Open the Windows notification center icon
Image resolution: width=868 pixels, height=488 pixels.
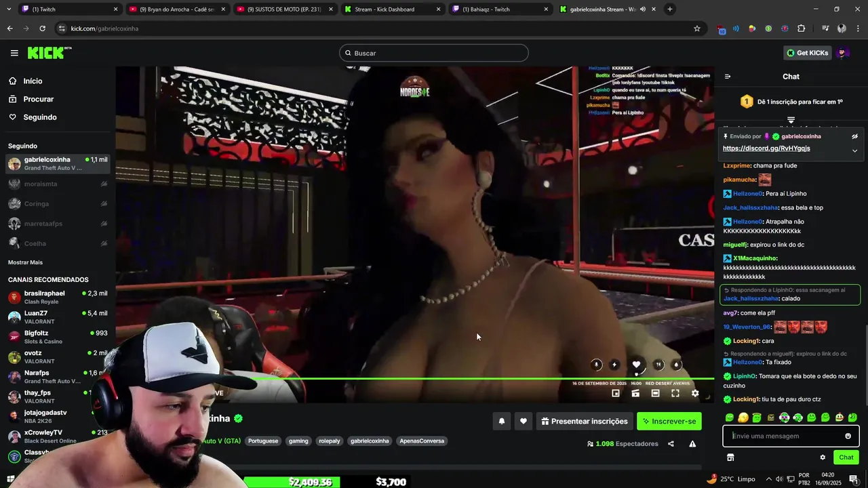click(853, 479)
